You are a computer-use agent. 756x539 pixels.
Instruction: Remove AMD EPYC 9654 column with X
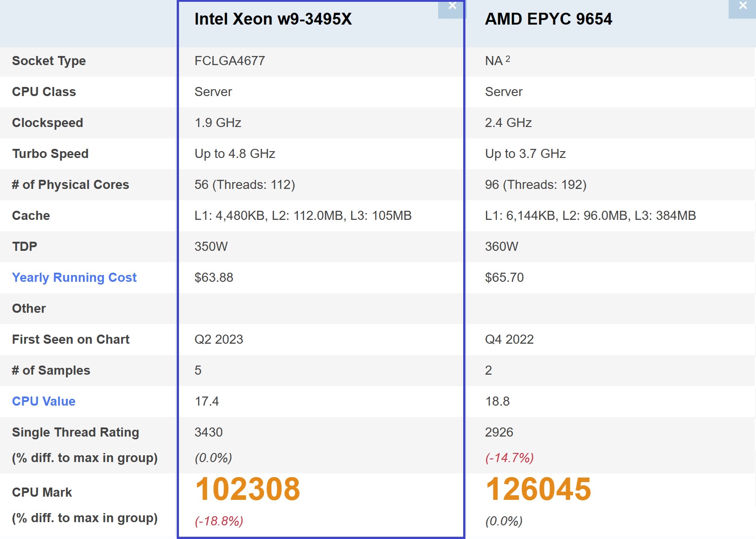(x=742, y=6)
